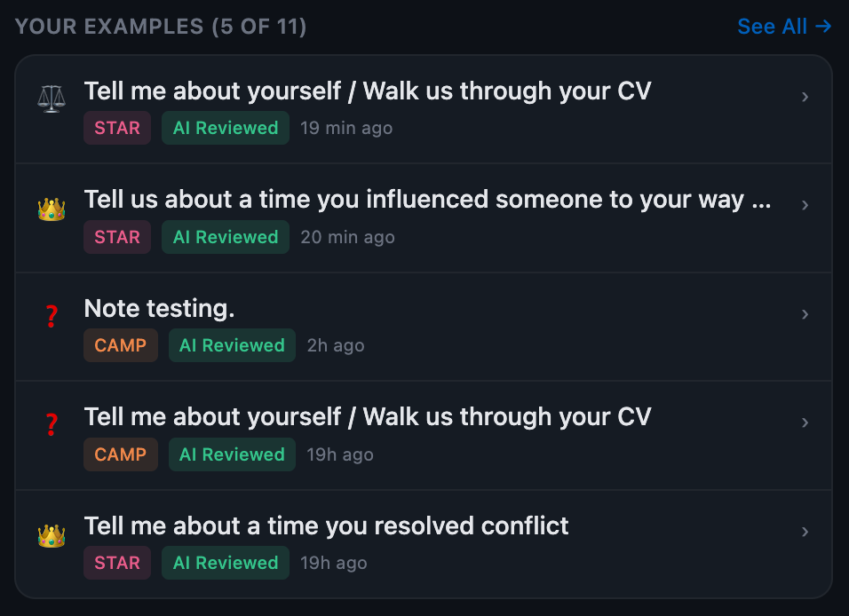
Task: Open the Tell me about yourself example
Action: (x=367, y=91)
